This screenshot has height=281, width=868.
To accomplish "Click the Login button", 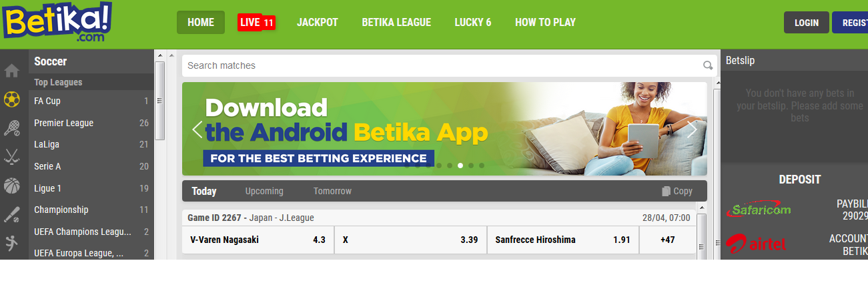I will pyautogui.click(x=807, y=23).
